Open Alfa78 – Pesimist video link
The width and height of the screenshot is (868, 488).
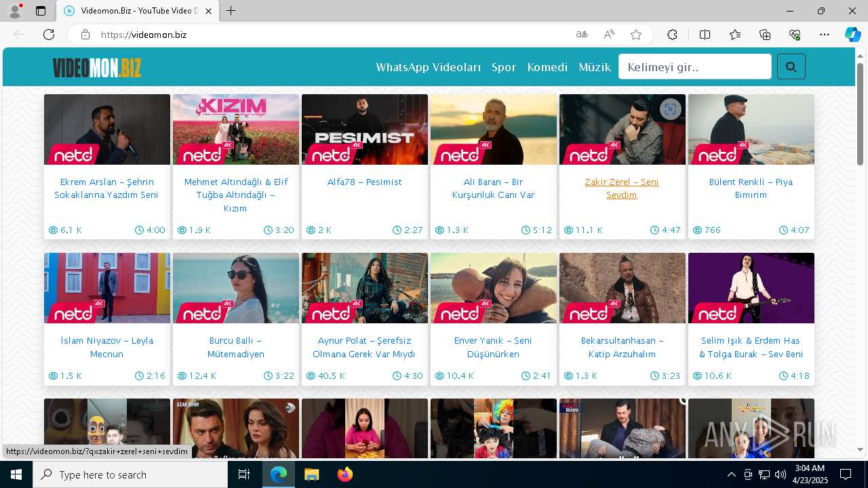365,182
